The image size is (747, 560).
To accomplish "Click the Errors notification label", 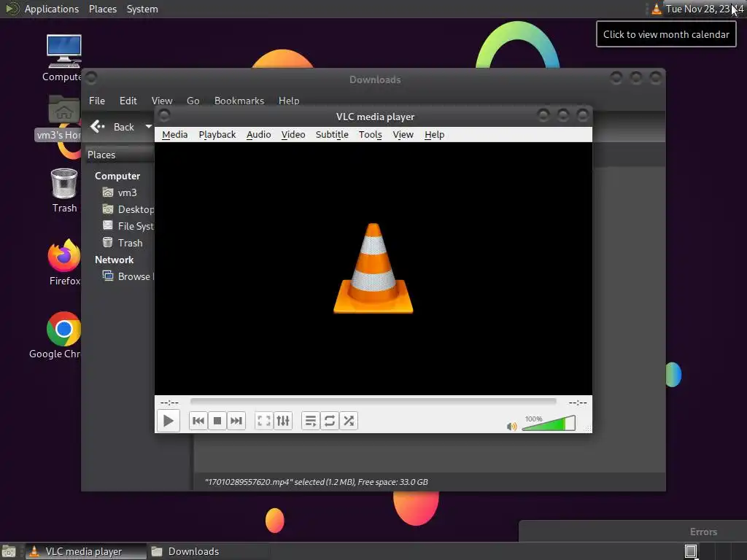I will [703, 532].
